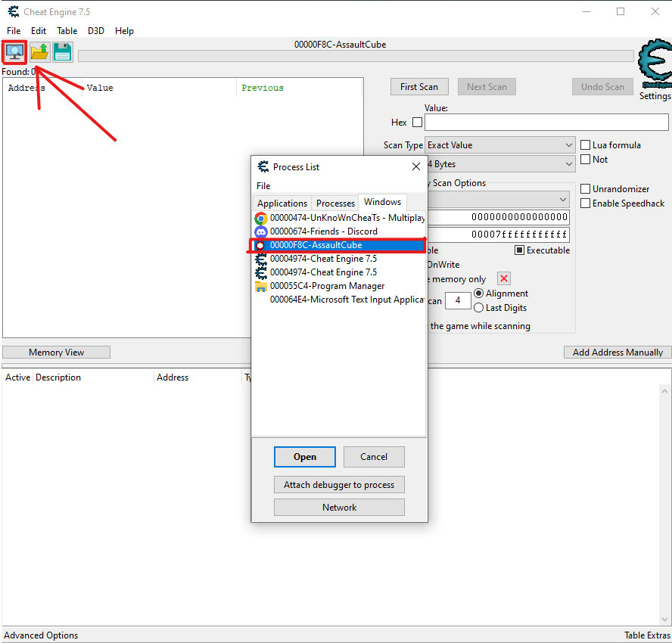The width and height of the screenshot is (672, 643).
Task: Click the Program Manager folder icon
Action: 260,286
